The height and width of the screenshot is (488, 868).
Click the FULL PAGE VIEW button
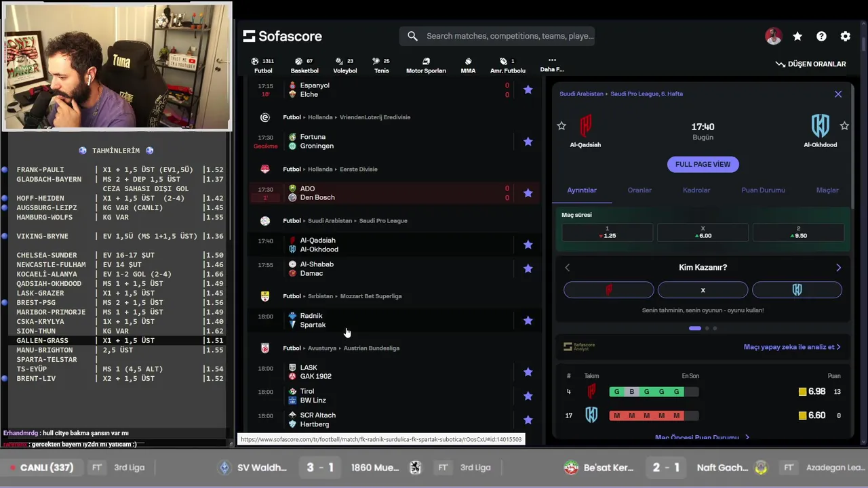[x=703, y=164]
